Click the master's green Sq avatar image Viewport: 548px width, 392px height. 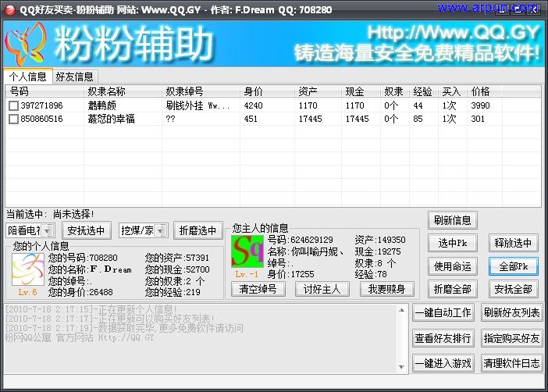[x=247, y=251]
